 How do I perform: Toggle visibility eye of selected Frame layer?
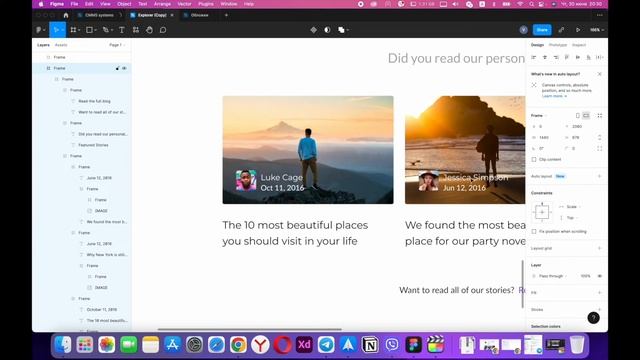coord(124,68)
